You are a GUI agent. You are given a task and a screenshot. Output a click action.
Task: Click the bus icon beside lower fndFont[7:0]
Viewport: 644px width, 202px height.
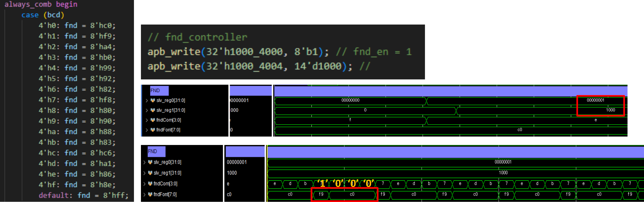pos(150,194)
